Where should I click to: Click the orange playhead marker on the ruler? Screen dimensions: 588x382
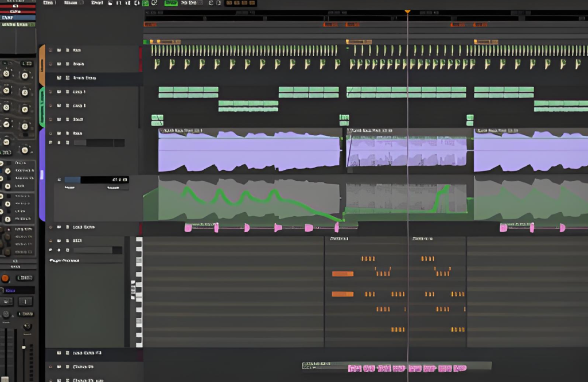407,12
